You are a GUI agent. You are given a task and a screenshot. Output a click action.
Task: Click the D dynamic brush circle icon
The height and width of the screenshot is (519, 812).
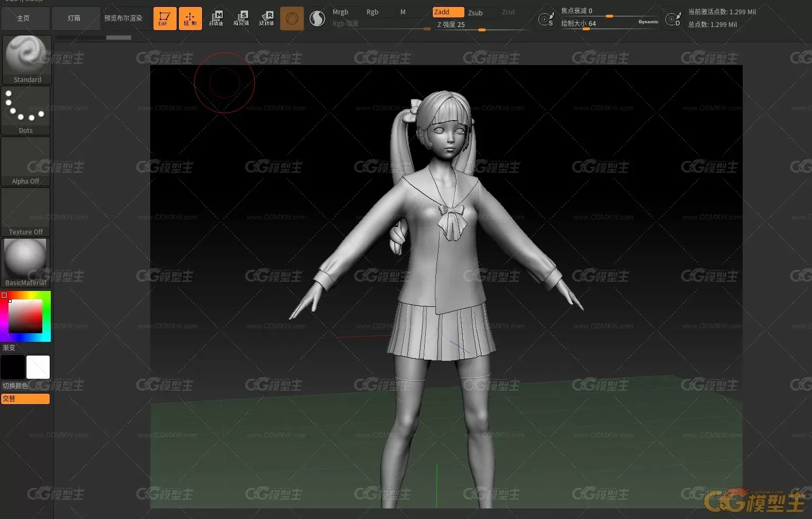coord(673,20)
